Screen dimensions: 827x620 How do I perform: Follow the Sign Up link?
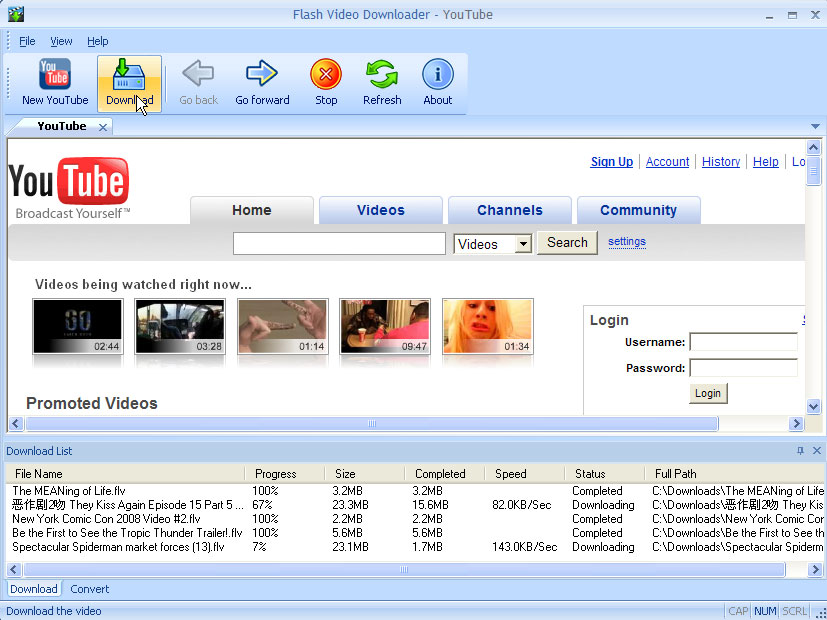pyautogui.click(x=611, y=161)
